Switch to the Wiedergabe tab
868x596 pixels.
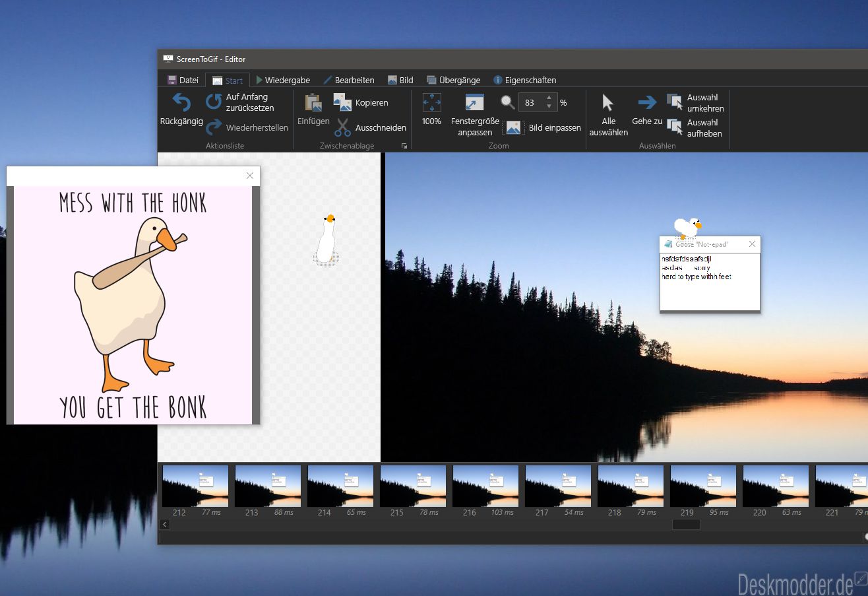[x=283, y=80]
